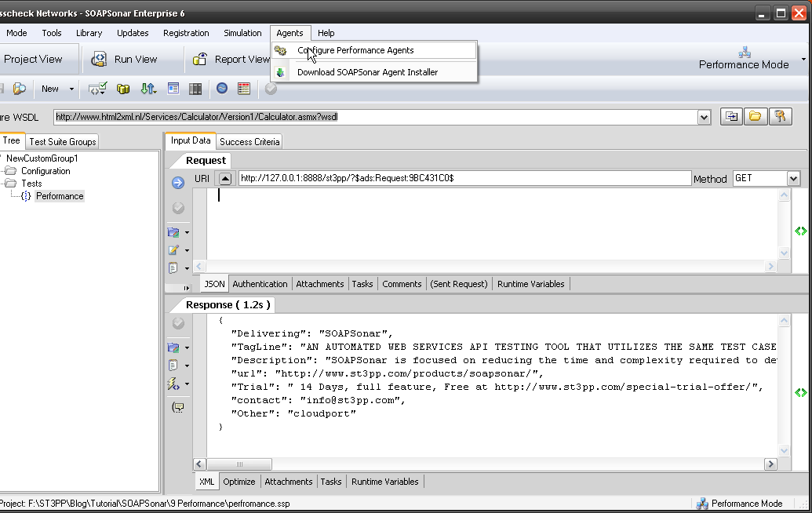Viewport: 812px width, 513px height.
Task: Open the Tools menu
Action: 52,33
